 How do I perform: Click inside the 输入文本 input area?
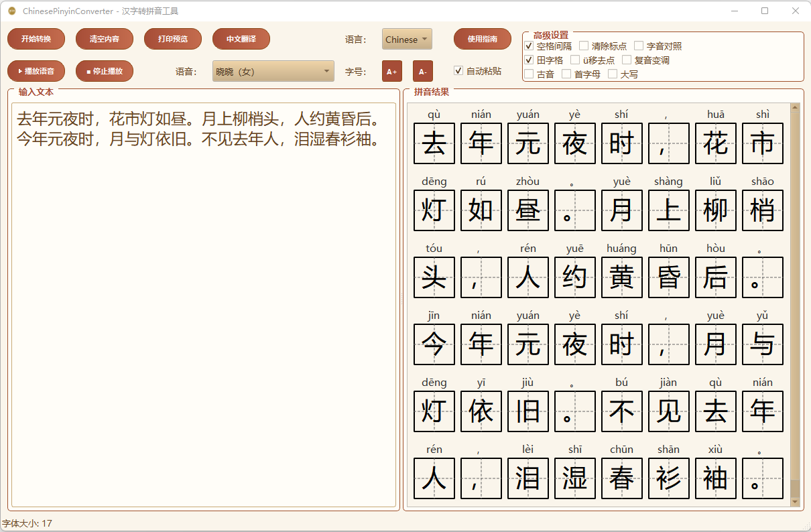tap(201, 268)
